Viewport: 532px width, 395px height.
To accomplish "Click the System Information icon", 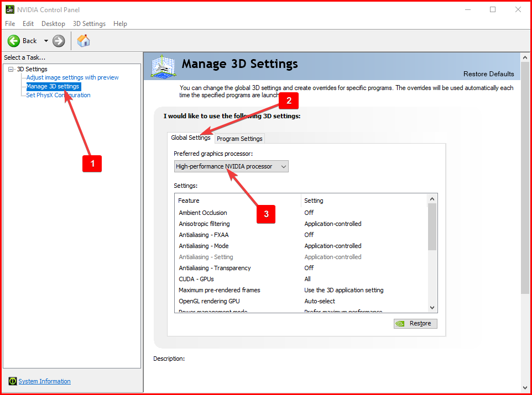I will [x=13, y=381].
